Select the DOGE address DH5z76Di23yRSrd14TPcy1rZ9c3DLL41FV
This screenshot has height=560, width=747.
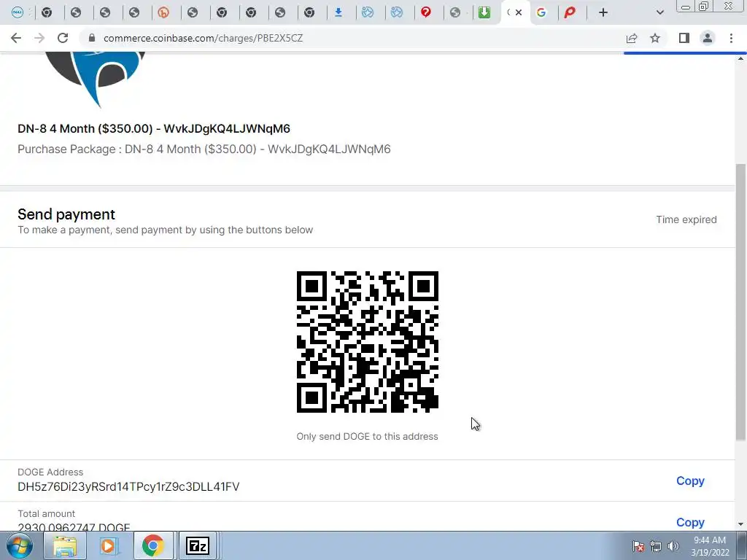click(128, 486)
